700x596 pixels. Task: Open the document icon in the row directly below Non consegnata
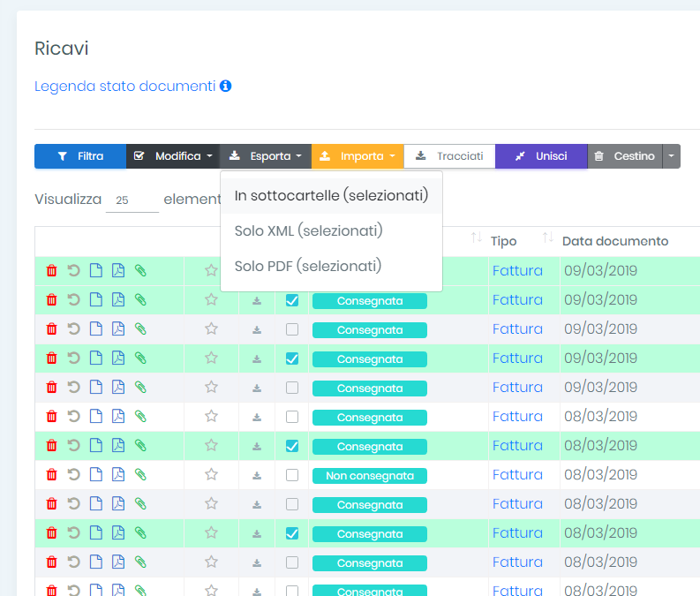pos(96,503)
